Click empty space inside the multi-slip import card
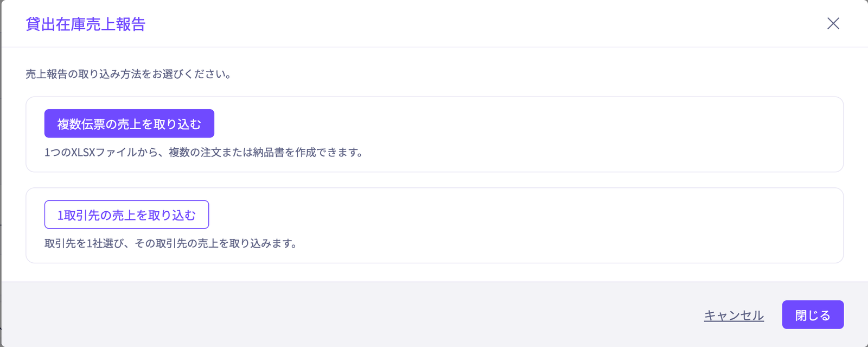The height and width of the screenshot is (347, 868). 542,130
